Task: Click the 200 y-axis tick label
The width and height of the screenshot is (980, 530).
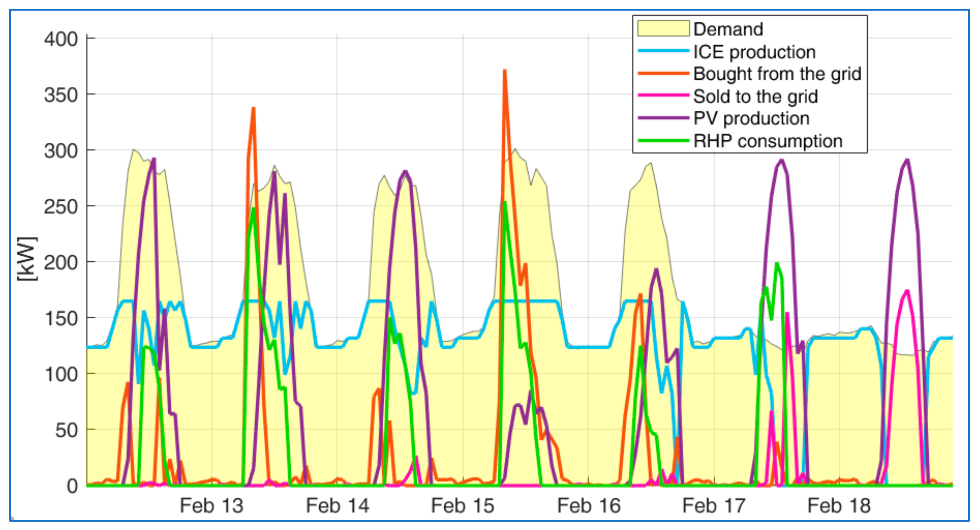Action: click(x=61, y=262)
